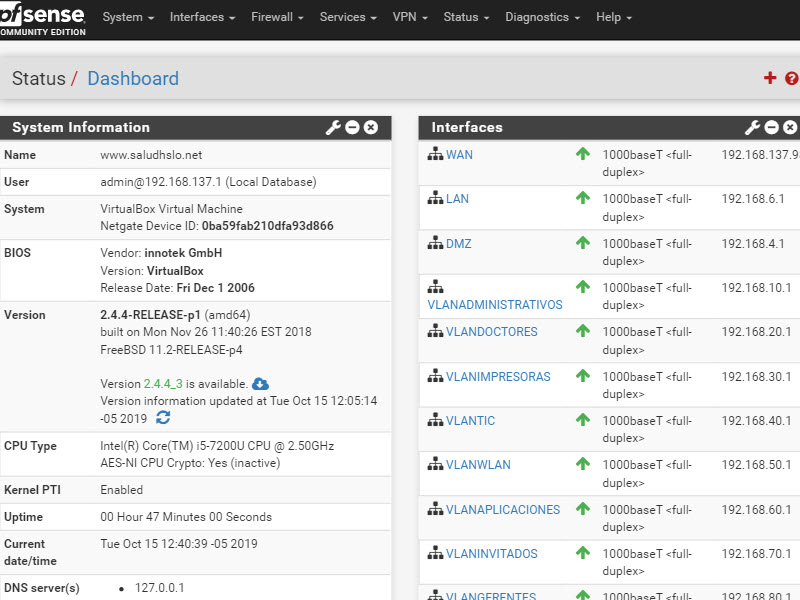Click the VLANWLAN network icon
Image resolution: width=800 pixels, height=600 pixels.
tap(435, 463)
